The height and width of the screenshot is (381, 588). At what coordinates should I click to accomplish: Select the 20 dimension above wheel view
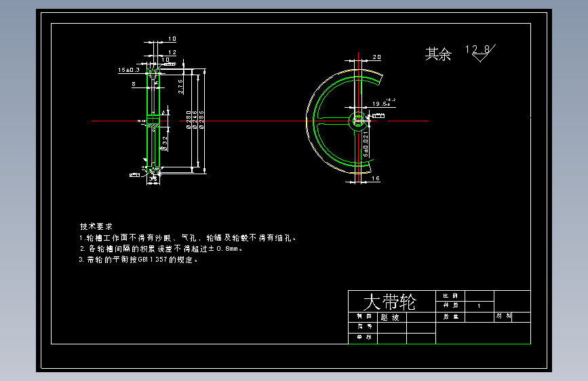point(377,57)
